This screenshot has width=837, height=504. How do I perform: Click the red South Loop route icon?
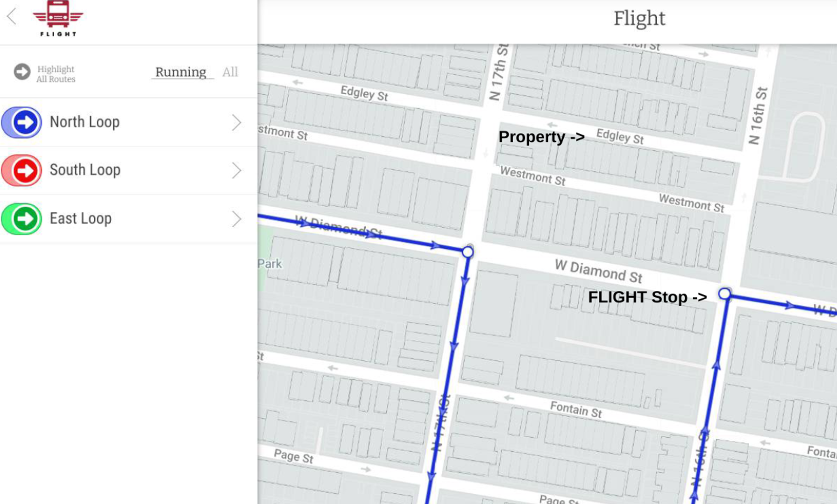tap(22, 171)
